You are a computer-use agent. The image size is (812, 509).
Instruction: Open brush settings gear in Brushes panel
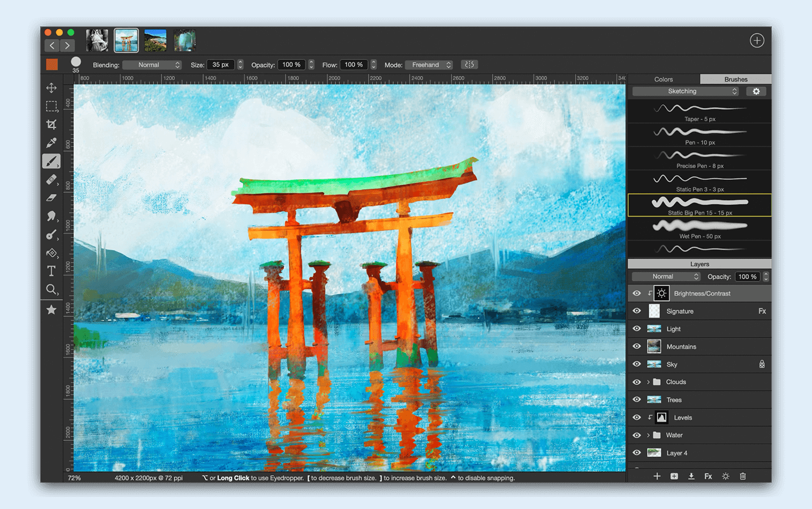pyautogui.click(x=756, y=92)
